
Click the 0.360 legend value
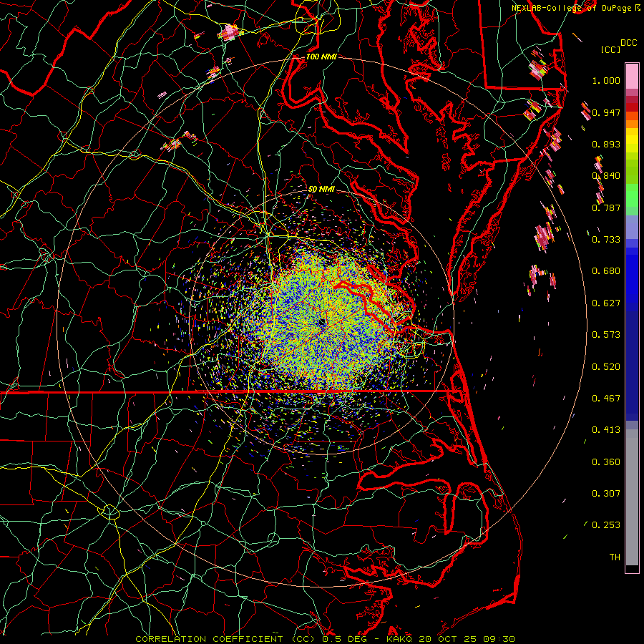tap(606, 462)
